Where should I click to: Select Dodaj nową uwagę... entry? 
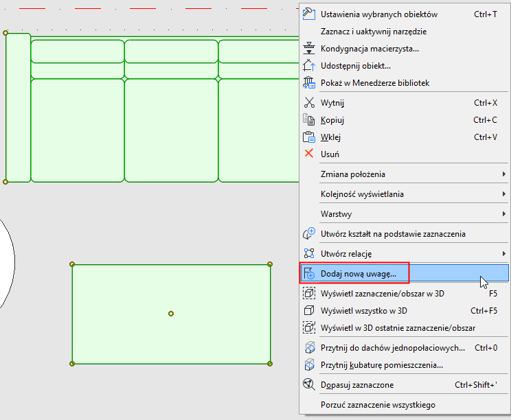404,274
